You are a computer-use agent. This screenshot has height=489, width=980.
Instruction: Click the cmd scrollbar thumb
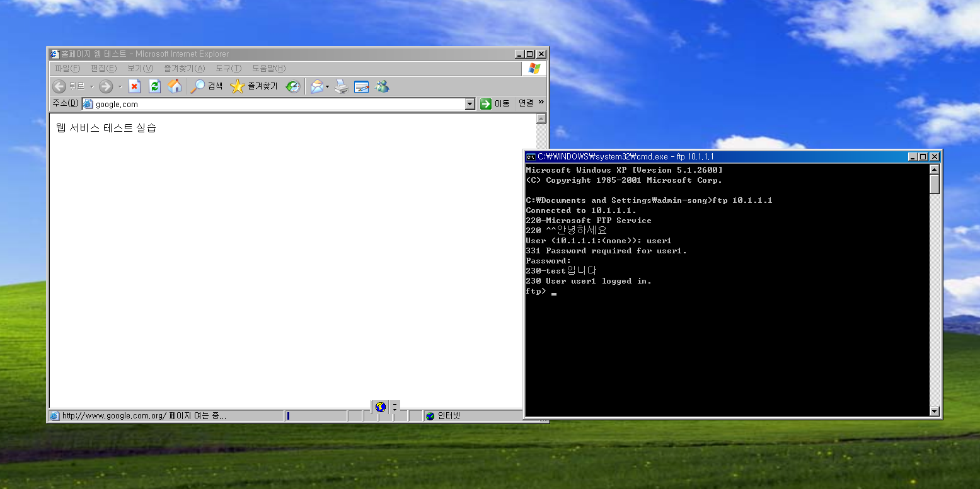[x=935, y=184]
